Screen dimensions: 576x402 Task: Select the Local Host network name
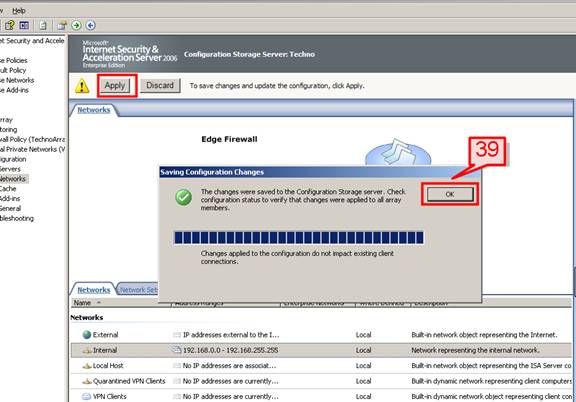click(108, 366)
